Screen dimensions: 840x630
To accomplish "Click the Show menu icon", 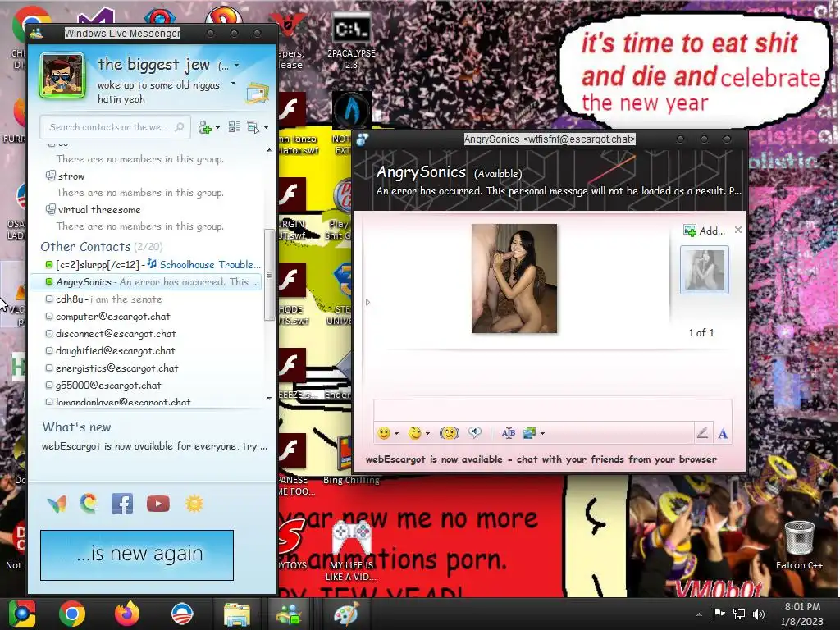I will tap(253, 127).
